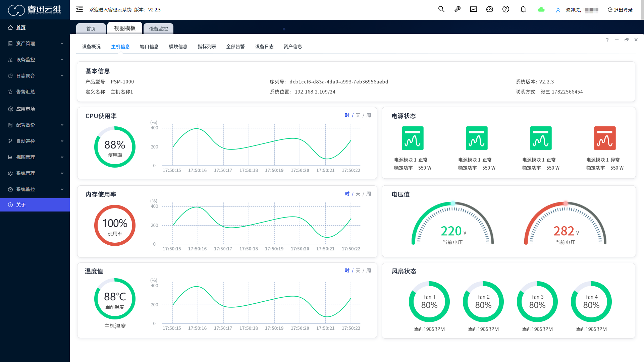The image size is (644, 362).
Task: Click the 日志聚合 sidebar icon
Action: [x=10, y=76]
